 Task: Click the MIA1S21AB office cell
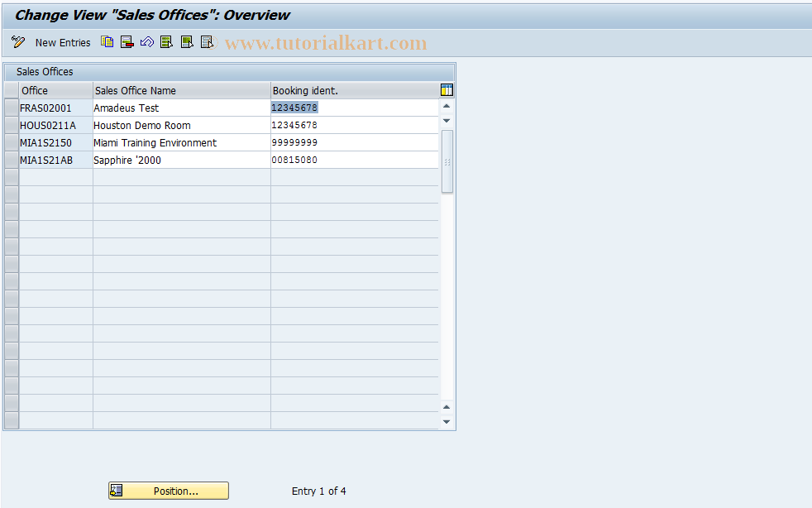click(56, 161)
